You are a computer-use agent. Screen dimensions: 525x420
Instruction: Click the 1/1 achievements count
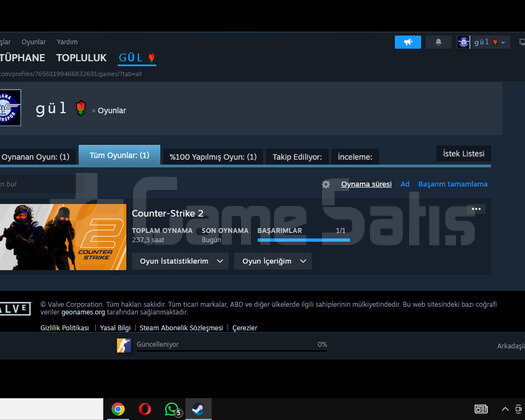coord(341,230)
